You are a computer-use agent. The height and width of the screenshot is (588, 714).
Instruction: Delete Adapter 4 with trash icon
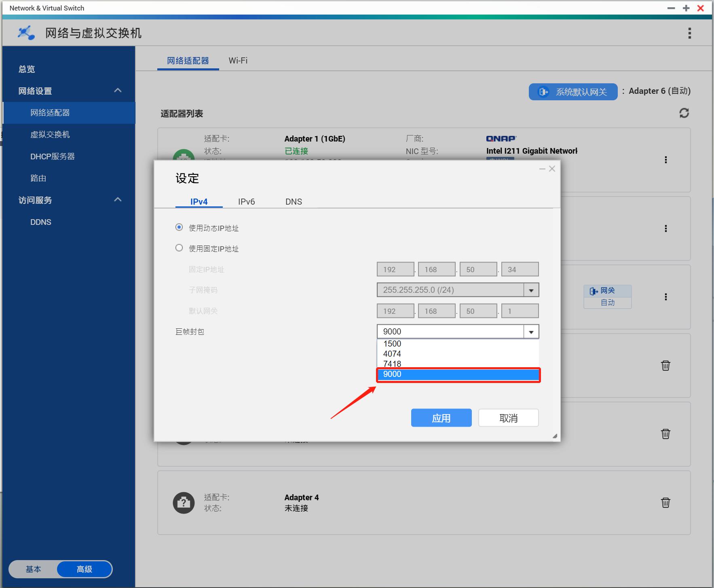click(665, 503)
